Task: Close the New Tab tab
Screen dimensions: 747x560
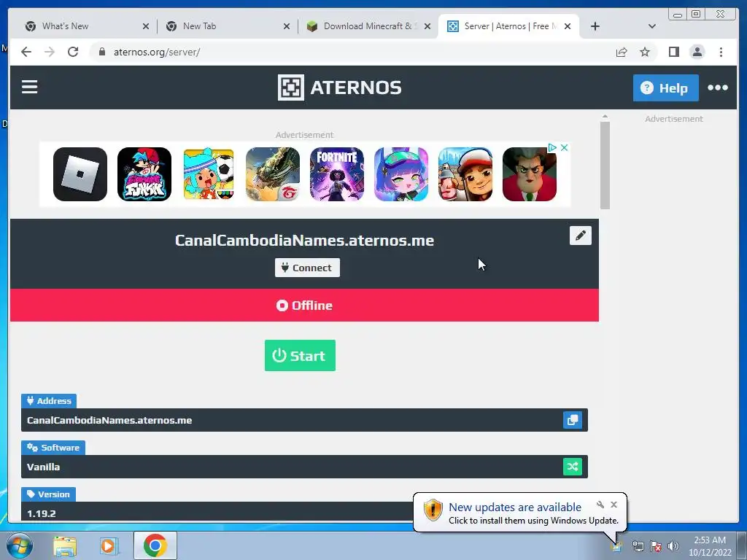Action: [x=286, y=26]
